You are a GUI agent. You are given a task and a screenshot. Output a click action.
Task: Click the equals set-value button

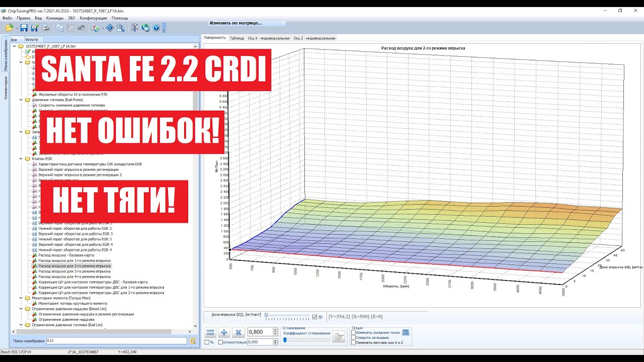[211, 332]
